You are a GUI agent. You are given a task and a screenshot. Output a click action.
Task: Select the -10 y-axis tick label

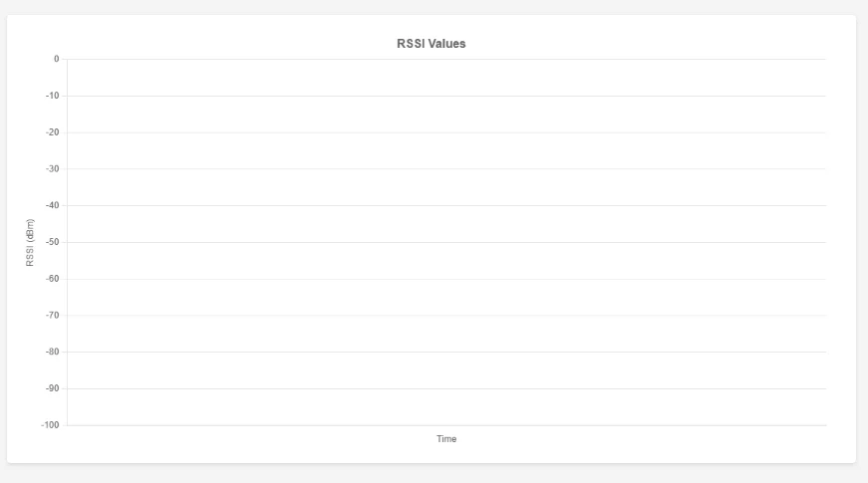pyautogui.click(x=52, y=96)
